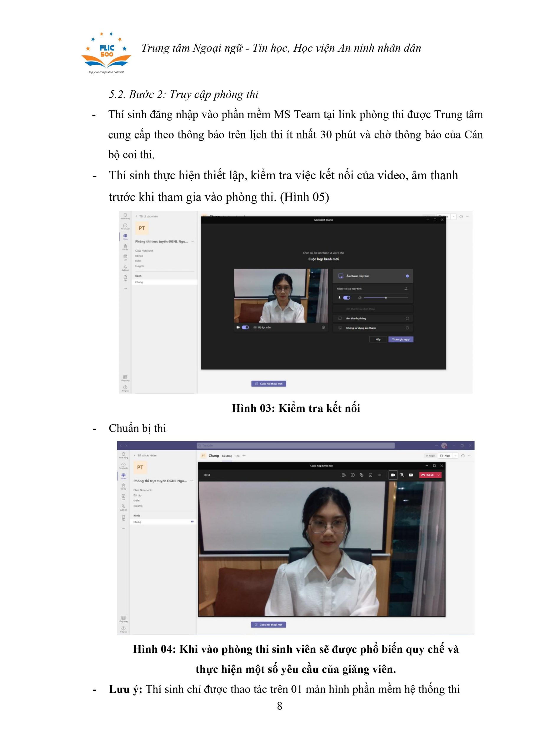This screenshot has width=534, height=756.
Task: Toggle camera switch under pre-join video preview
Action: click(x=245, y=327)
